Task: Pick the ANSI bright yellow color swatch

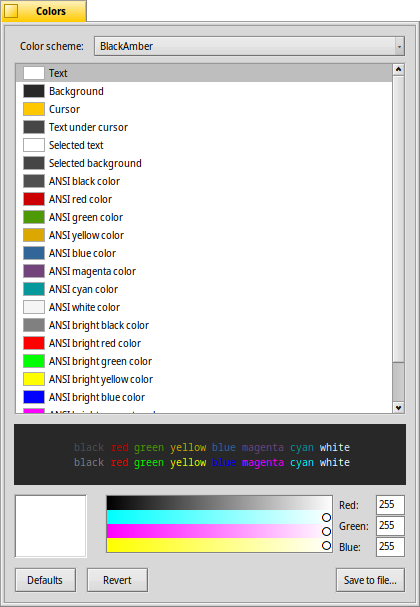Action: point(34,379)
